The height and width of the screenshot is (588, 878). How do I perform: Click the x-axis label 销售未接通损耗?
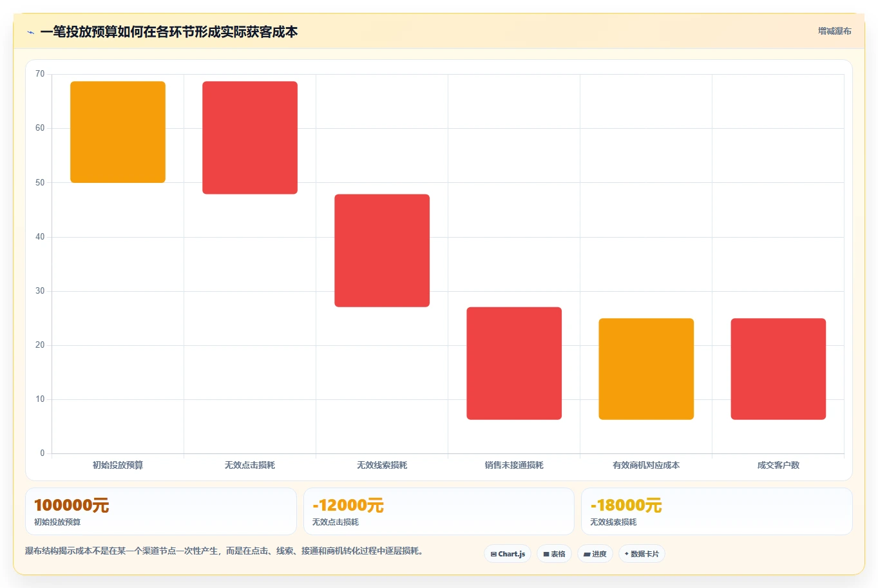coord(514,465)
